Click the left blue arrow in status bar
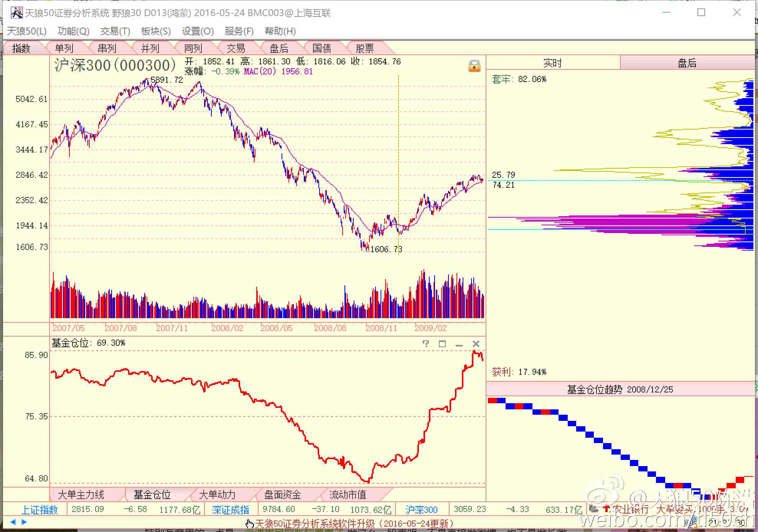This screenshot has width=758, height=532. pyautogui.click(x=13, y=522)
